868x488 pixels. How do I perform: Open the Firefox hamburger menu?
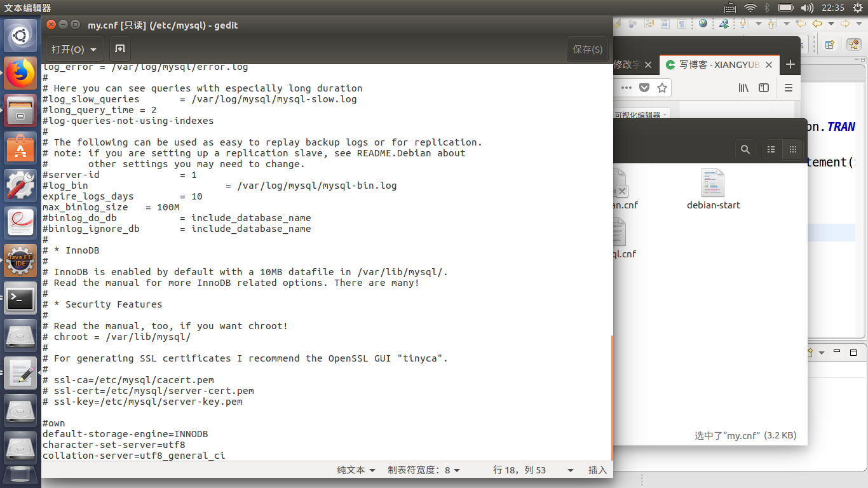tap(789, 88)
